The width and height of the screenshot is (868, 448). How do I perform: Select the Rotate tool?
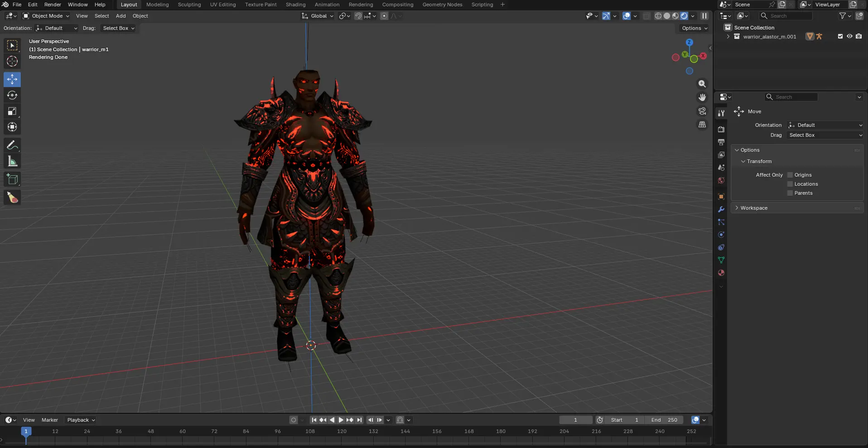coord(12,95)
